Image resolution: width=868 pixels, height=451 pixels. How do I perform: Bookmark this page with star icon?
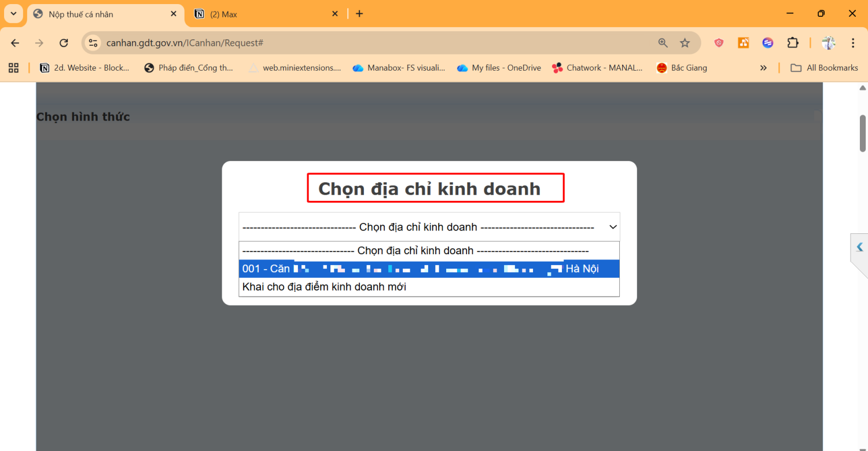[x=685, y=43]
